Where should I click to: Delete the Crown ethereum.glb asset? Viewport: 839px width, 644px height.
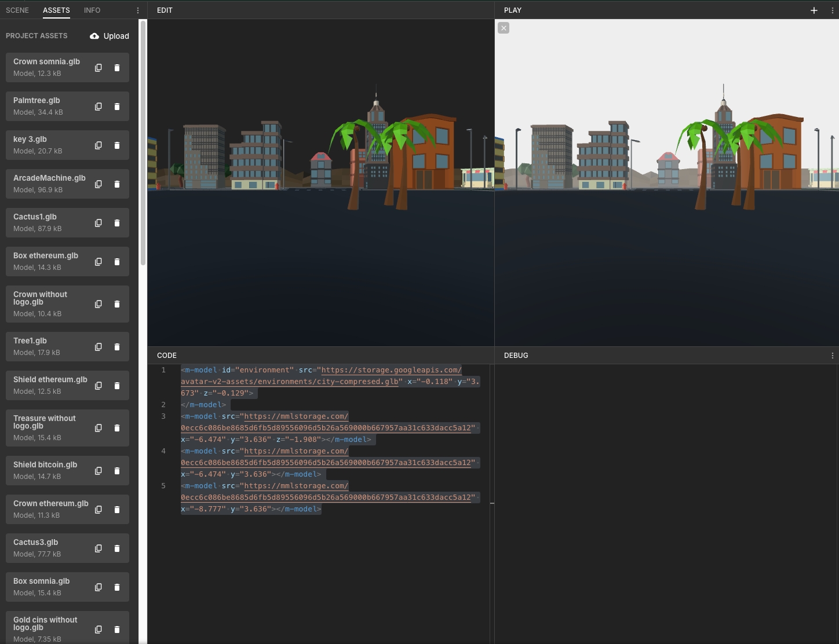click(117, 510)
